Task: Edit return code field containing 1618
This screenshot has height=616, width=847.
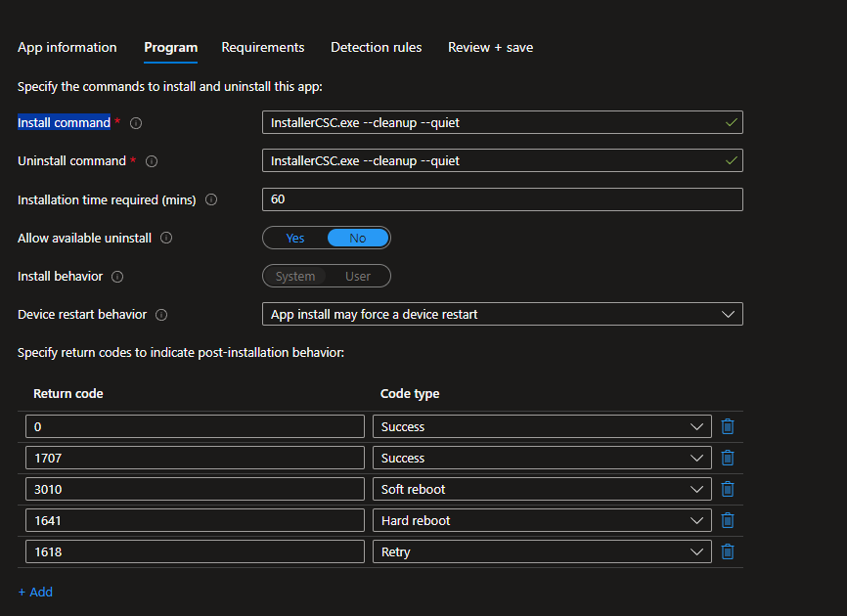Action: pos(195,551)
